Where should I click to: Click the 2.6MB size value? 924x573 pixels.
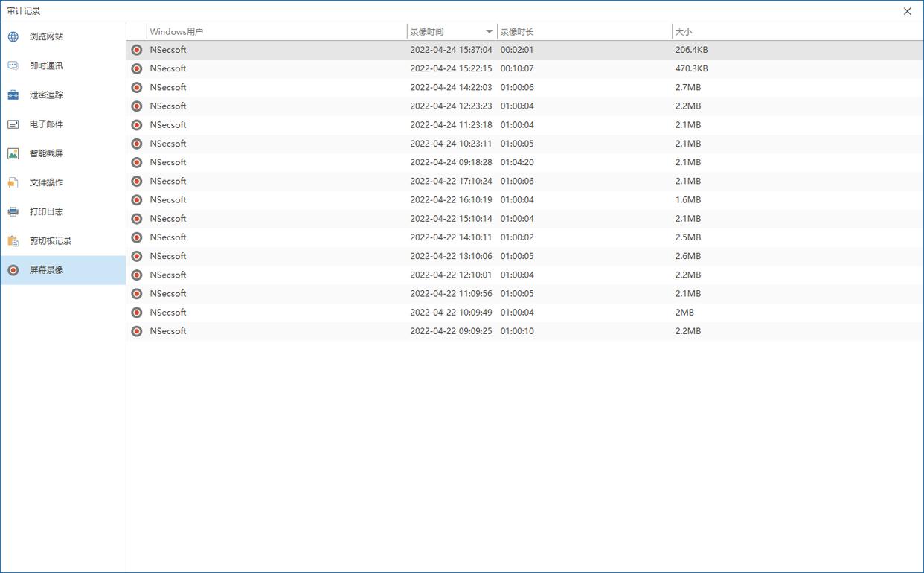pos(688,256)
